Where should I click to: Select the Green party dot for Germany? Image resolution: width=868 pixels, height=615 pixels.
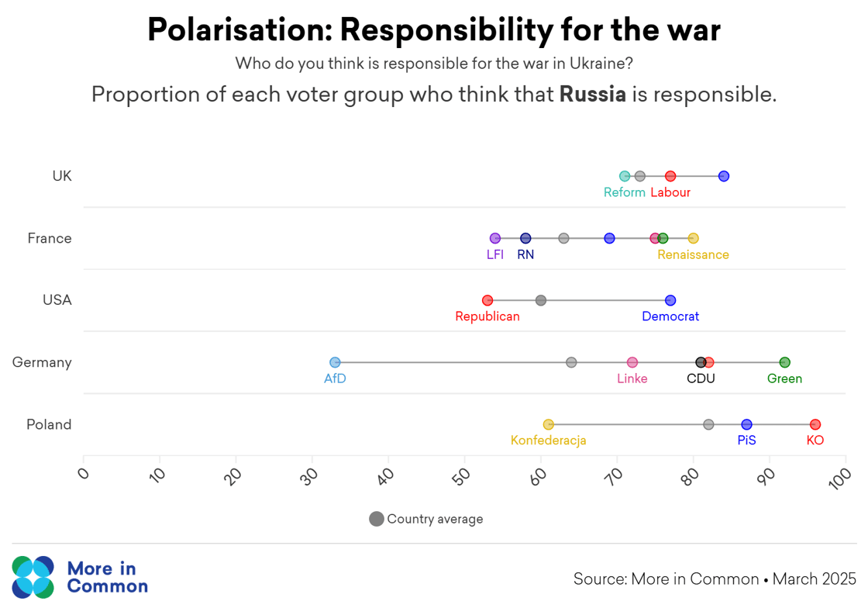coord(784,362)
